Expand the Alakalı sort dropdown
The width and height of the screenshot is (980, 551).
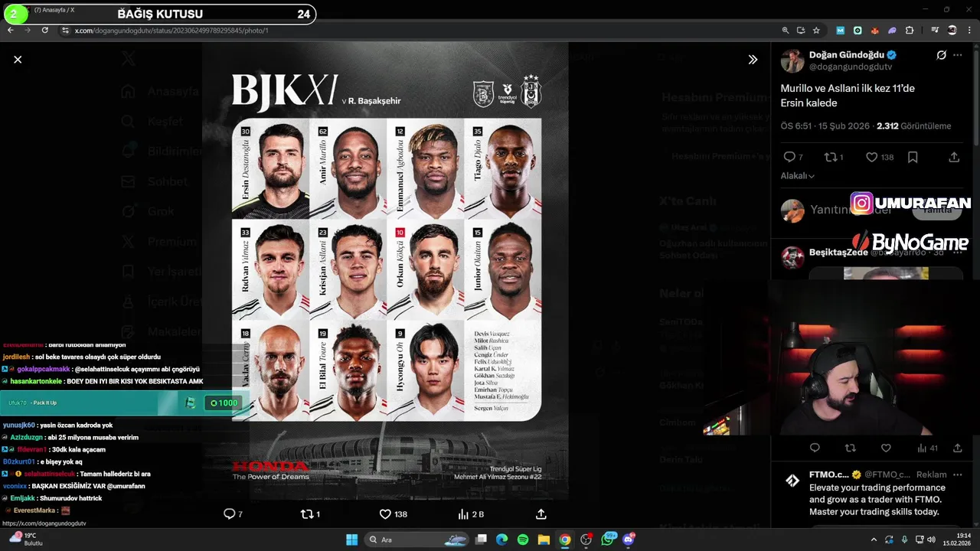point(797,176)
